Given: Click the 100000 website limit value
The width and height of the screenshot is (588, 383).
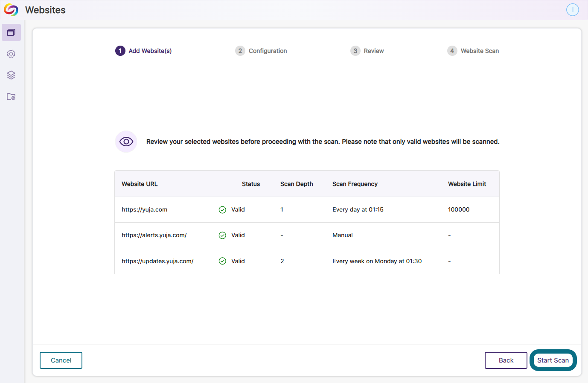Looking at the screenshot, I should pos(459,209).
